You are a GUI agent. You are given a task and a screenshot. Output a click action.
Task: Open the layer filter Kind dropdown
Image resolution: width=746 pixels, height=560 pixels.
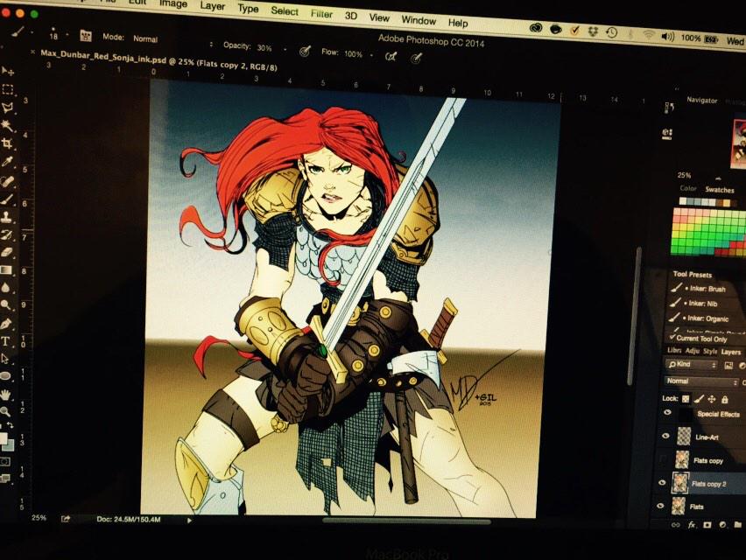(692, 365)
